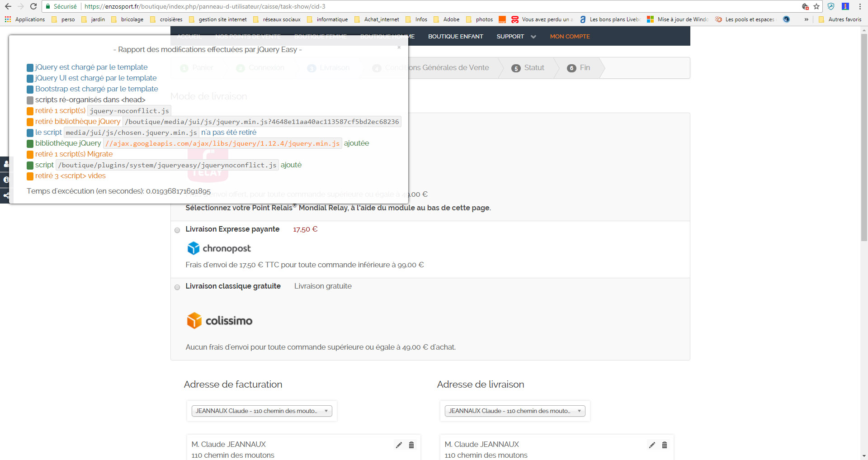868x460 pixels.
Task: Click the blocked cookies icon in the address bar
Action: tap(805, 6)
